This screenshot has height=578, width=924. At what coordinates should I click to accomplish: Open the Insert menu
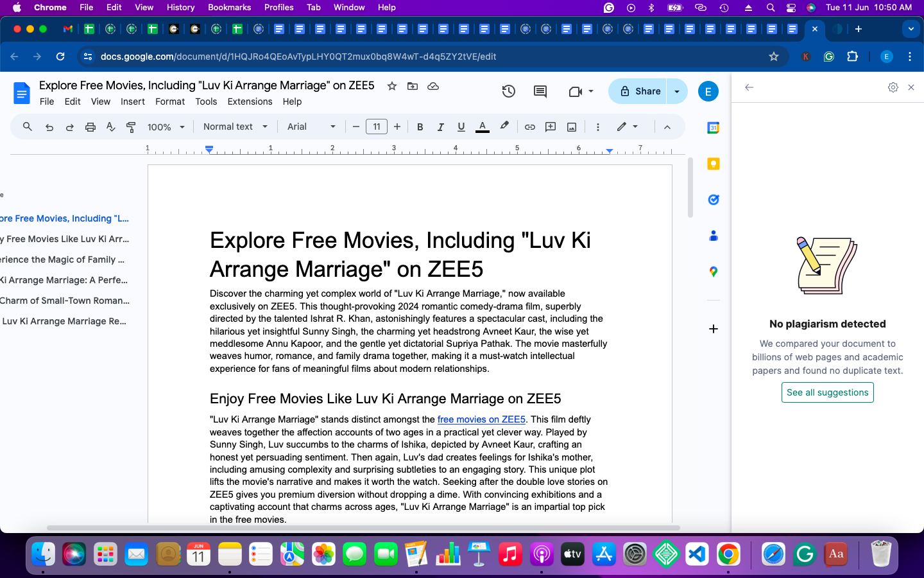[133, 101]
